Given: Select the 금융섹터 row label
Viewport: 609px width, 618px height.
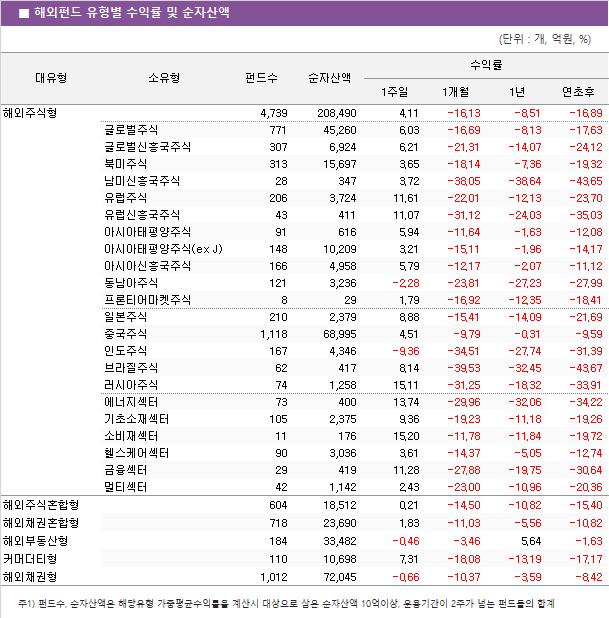Looking at the screenshot, I should (x=125, y=470).
